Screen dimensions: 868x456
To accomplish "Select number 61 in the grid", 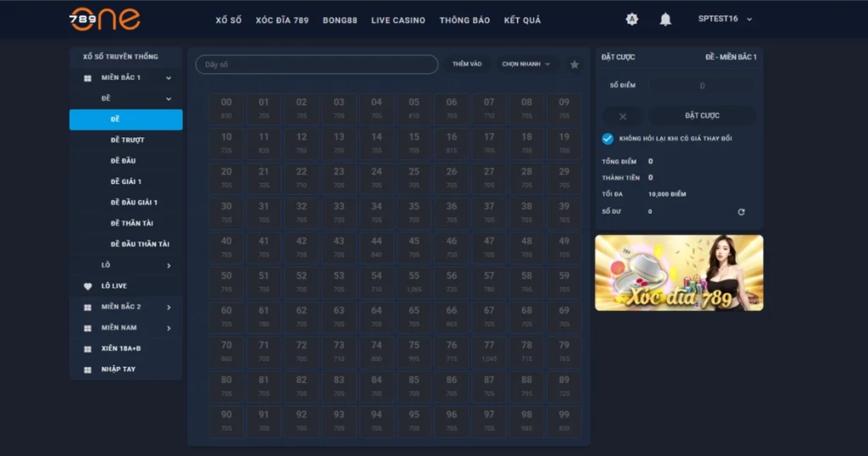I will click(264, 317).
